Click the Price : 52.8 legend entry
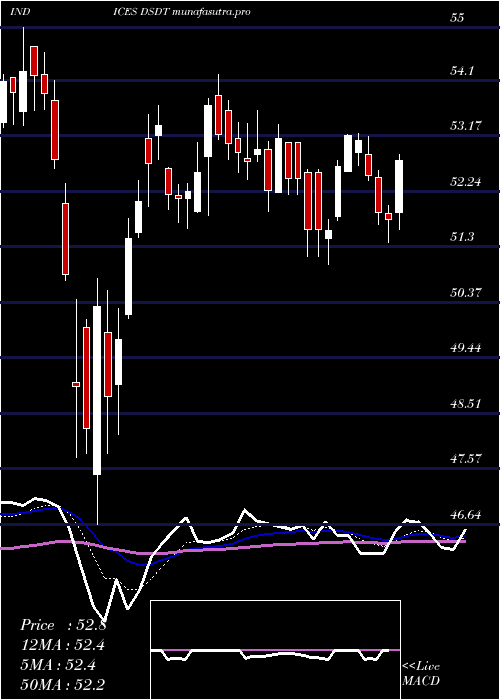The width and height of the screenshot is (500, 700). click(x=63, y=625)
